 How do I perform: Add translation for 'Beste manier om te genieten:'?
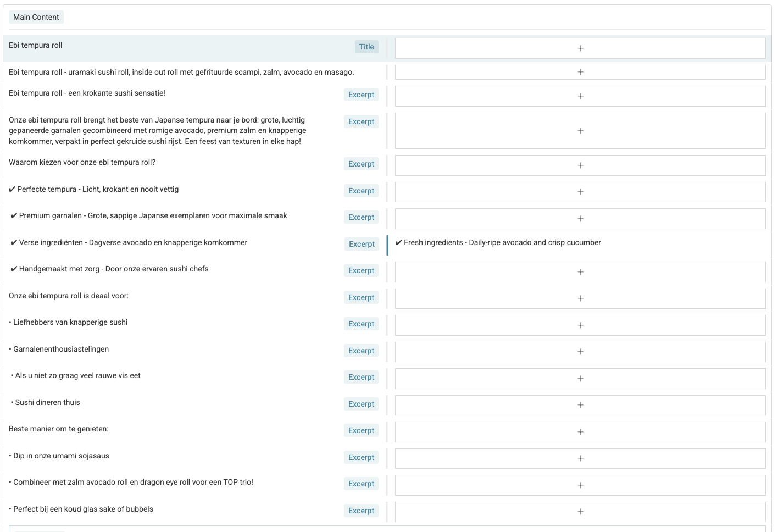(x=580, y=432)
